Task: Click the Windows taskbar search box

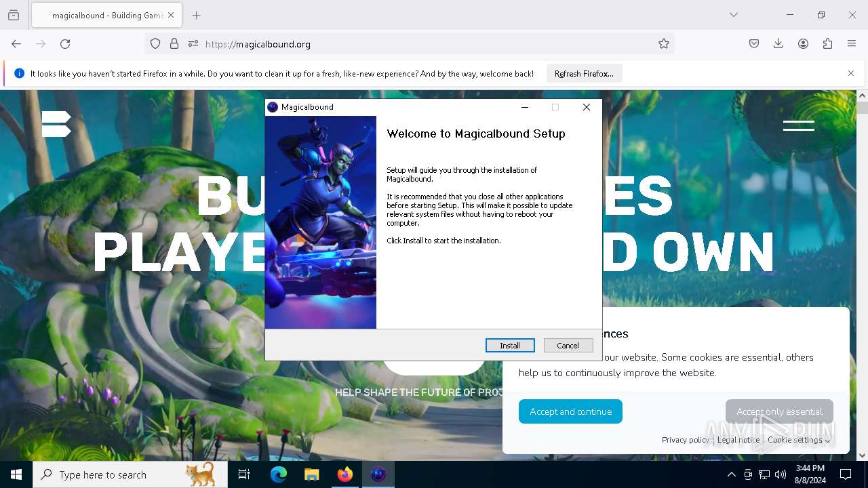Action: tap(130, 474)
